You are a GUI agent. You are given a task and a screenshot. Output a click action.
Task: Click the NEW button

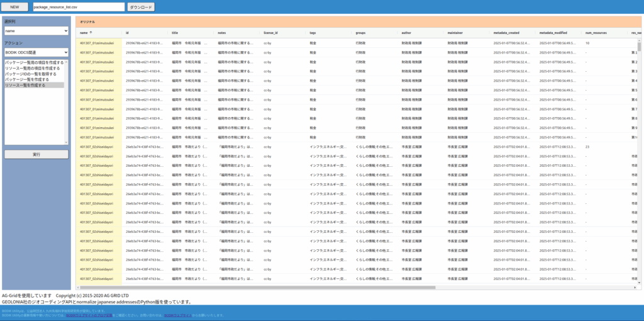pos(15,7)
